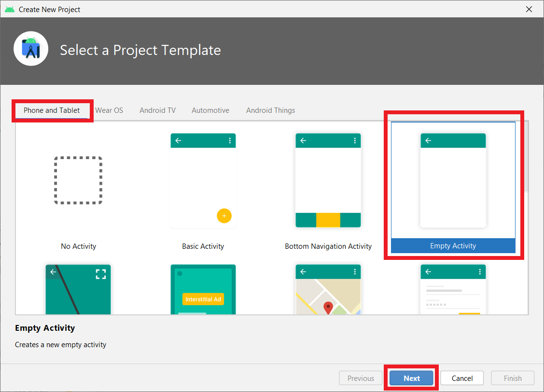The width and height of the screenshot is (544, 392).
Task: Click the yellow plus FAB in Basic Activity
Action: click(224, 216)
